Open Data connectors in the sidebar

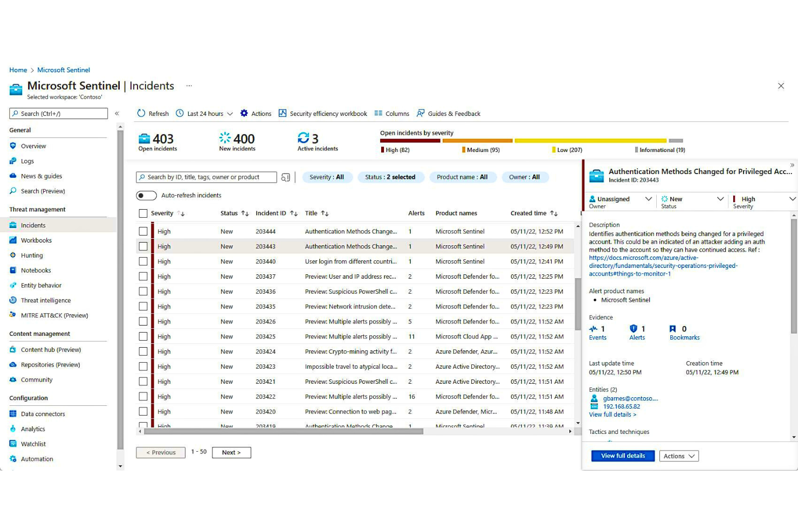pos(43,414)
